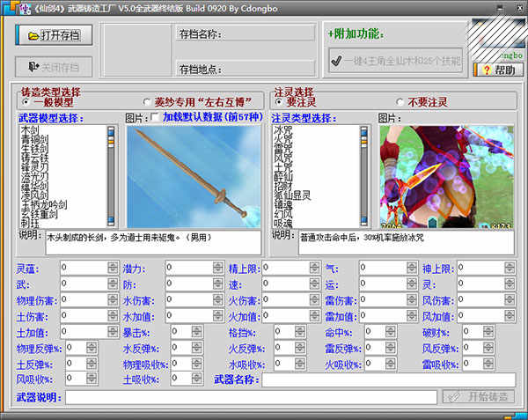Select 木剑 in the weapon model list
The width and height of the screenshot is (528, 420).
tap(30, 130)
